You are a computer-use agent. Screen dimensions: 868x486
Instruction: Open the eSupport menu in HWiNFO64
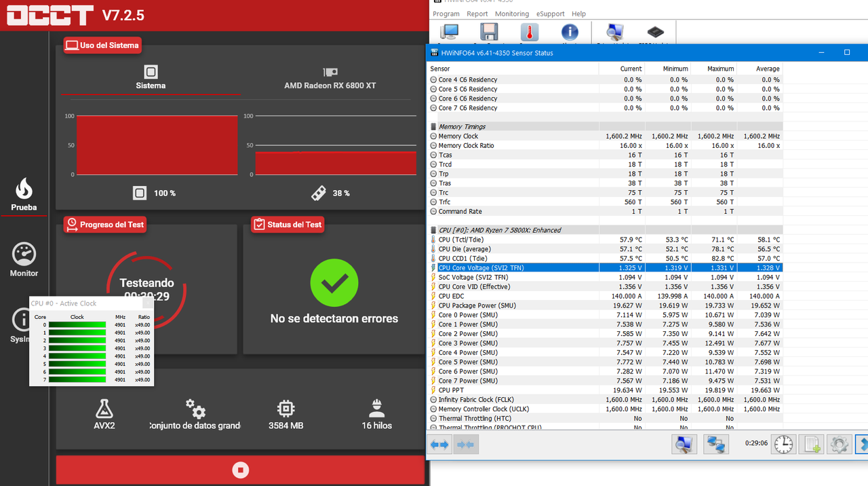point(550,14)
